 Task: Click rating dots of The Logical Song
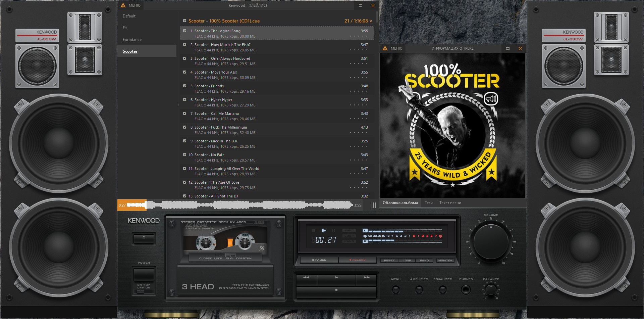click(359, 36)
